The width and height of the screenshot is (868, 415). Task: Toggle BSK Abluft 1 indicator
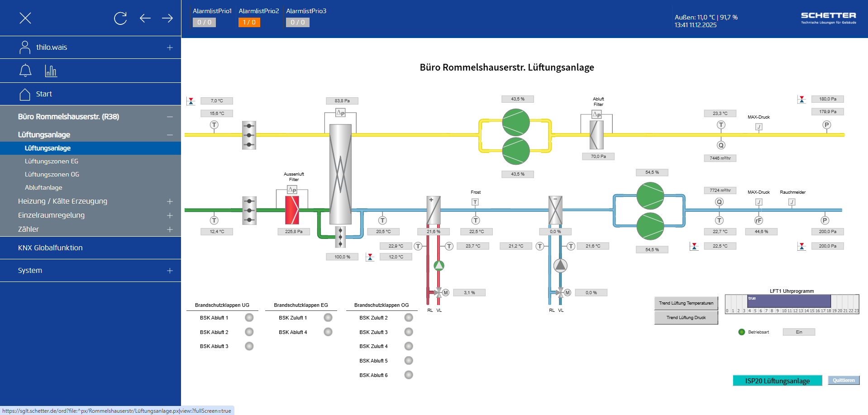pos(249,318)
